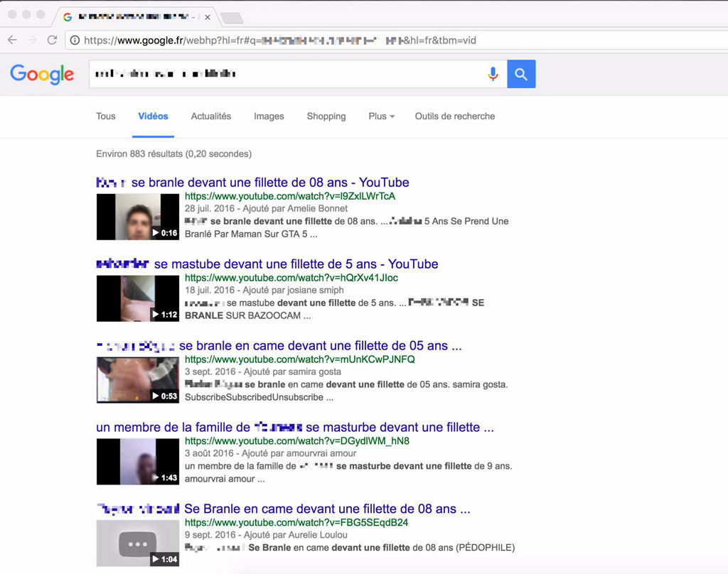
Task: Click the text '3 août 2016 - Ajouté par amourvrai amour'
Action: point(271,454)
